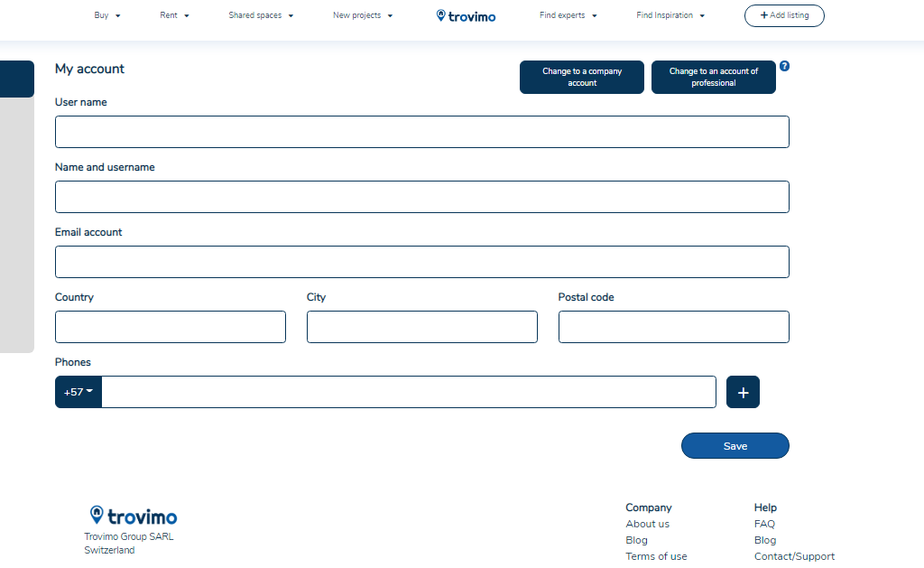Open the +57 country code dropdown
The height and width of the screenshot is (568, 924).
79,392
